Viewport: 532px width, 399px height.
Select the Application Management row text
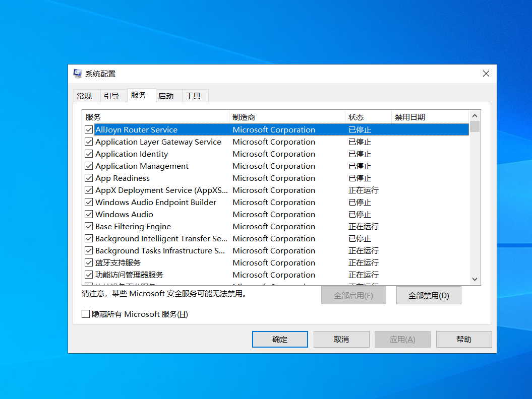(x=142, y=166)
